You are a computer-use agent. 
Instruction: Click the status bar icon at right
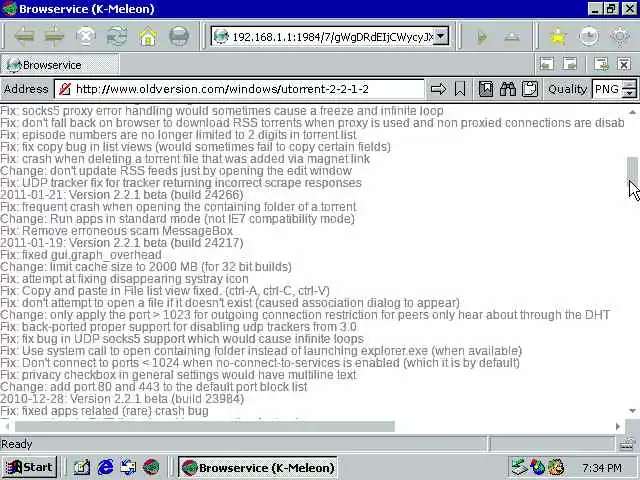tap(627, 444)
